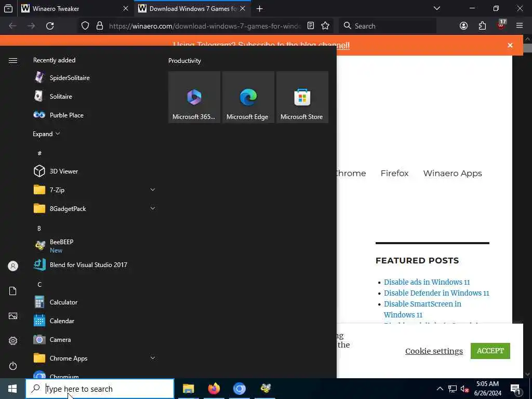This screenshot has height=399, width=532.
Task: Switch to Firefox on the taskbar
Action: (214, 389)
